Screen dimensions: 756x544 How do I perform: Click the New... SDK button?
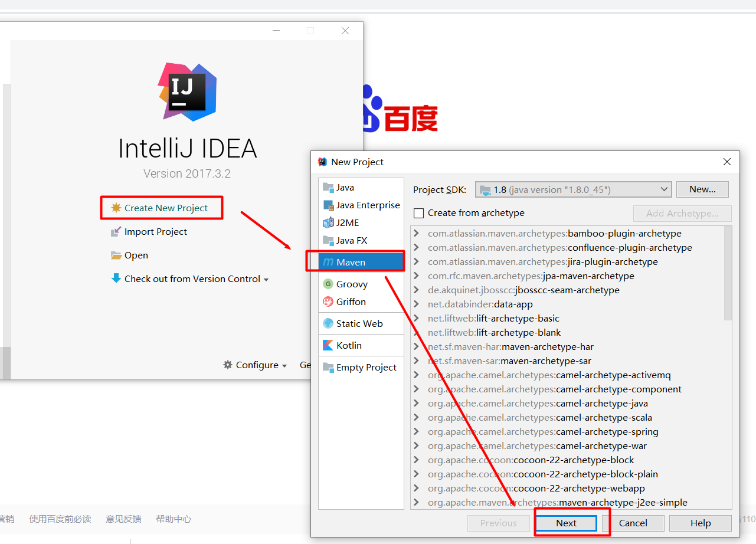[x=702, y=189]
